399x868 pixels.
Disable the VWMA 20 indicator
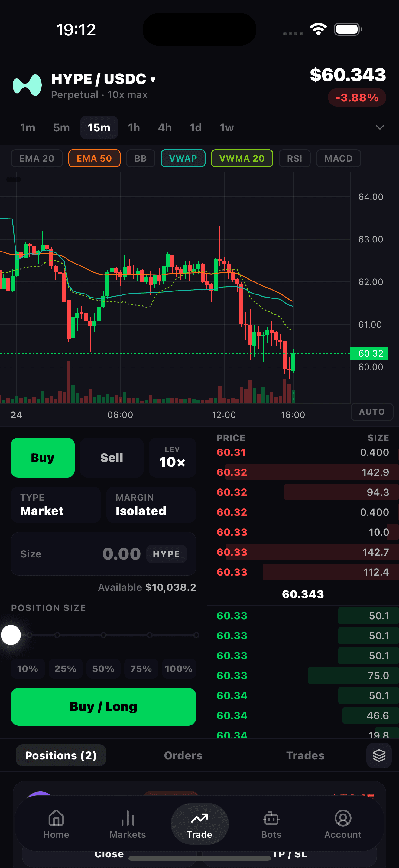tap(242, 158)
